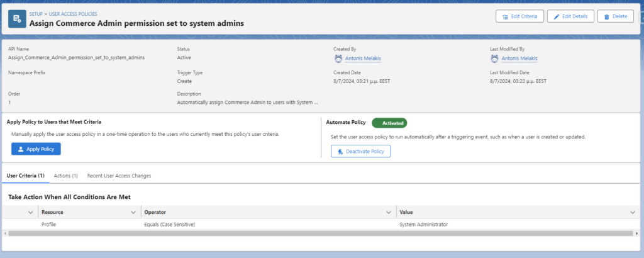
Task: Click the truncated Description text
Action: [x=248, y=102]
